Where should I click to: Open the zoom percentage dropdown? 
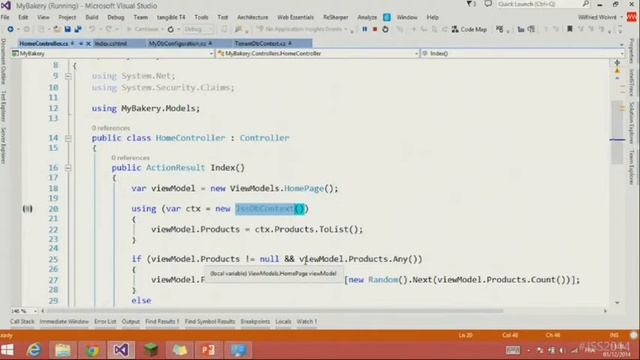(x=23, y=311)
